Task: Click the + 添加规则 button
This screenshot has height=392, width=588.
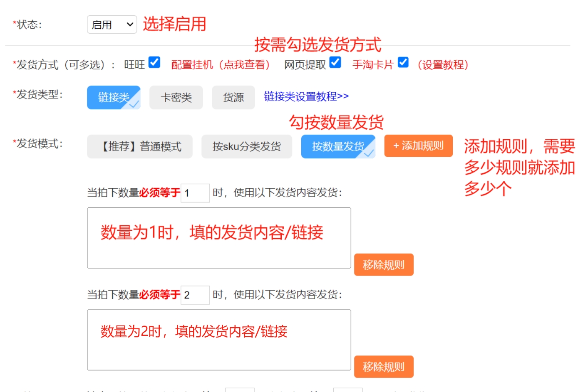Action: pos(418,146)
